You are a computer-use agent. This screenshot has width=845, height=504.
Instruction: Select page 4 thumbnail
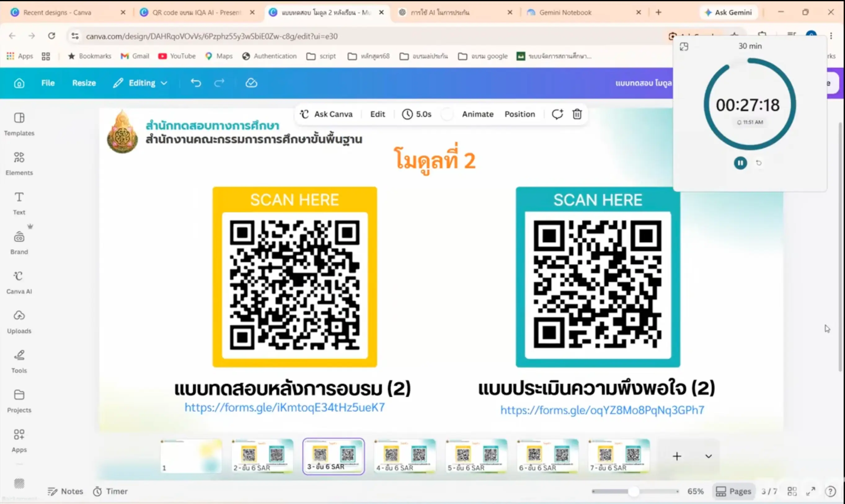click(x=405, y=456)
